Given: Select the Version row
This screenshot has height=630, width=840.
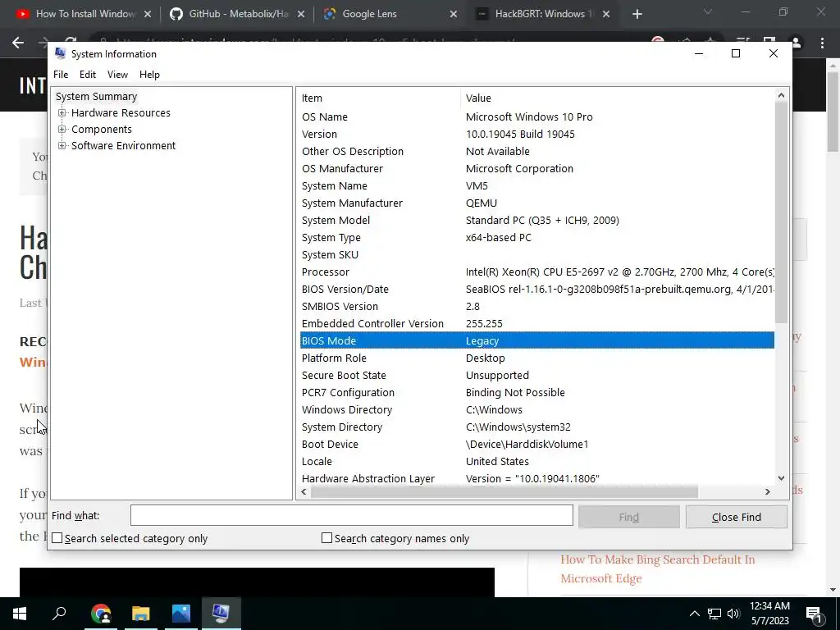Looking at the screenshot, I should 536,134.
